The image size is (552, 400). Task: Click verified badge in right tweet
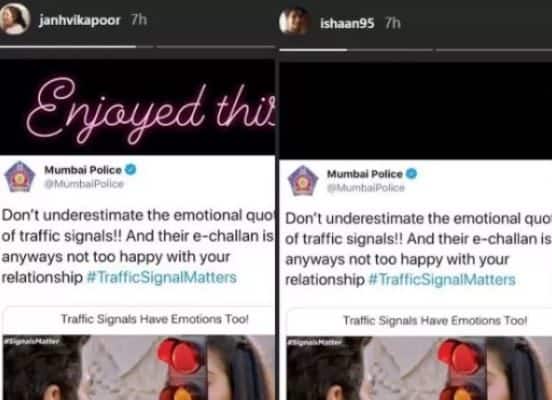tap(411, 173)
